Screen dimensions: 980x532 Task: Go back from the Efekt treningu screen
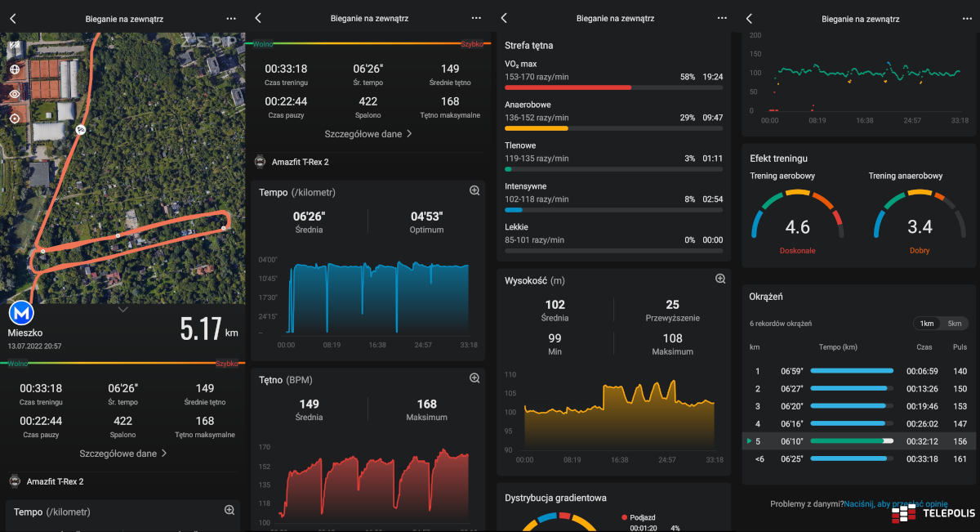pos(749,18)
